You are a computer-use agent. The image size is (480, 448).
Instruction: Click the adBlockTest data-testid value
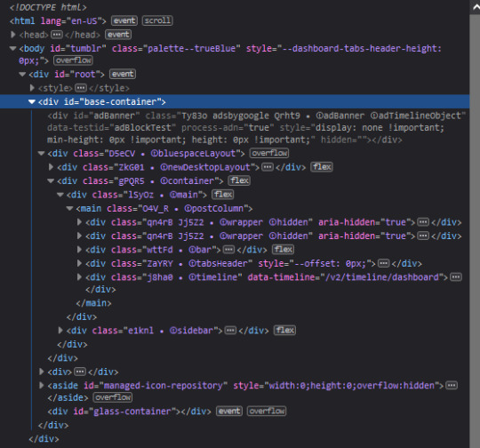coord(143,128)
